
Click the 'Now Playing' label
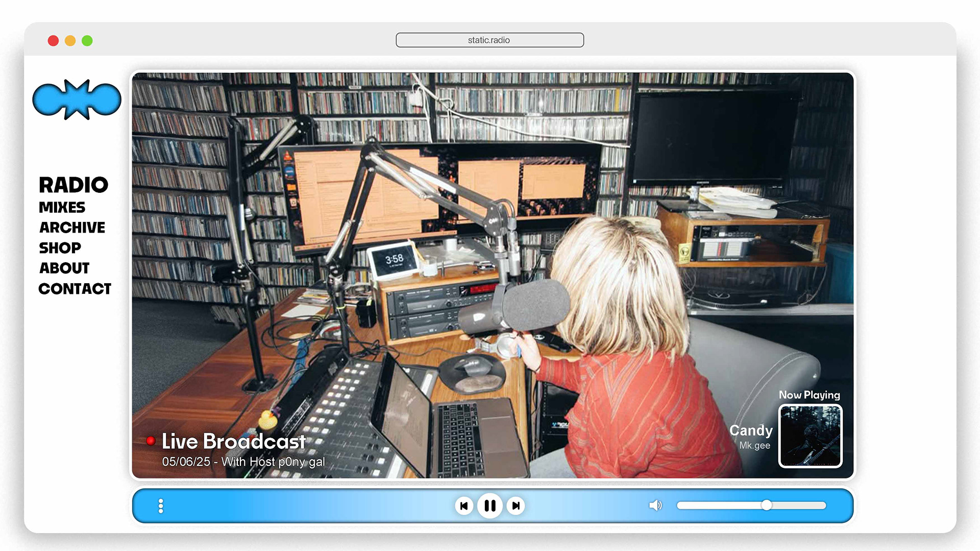pos(809,395)
